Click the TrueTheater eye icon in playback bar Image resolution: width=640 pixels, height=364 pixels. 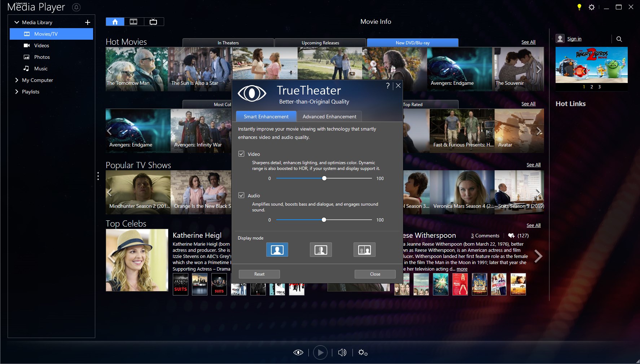tap(298, 352)
